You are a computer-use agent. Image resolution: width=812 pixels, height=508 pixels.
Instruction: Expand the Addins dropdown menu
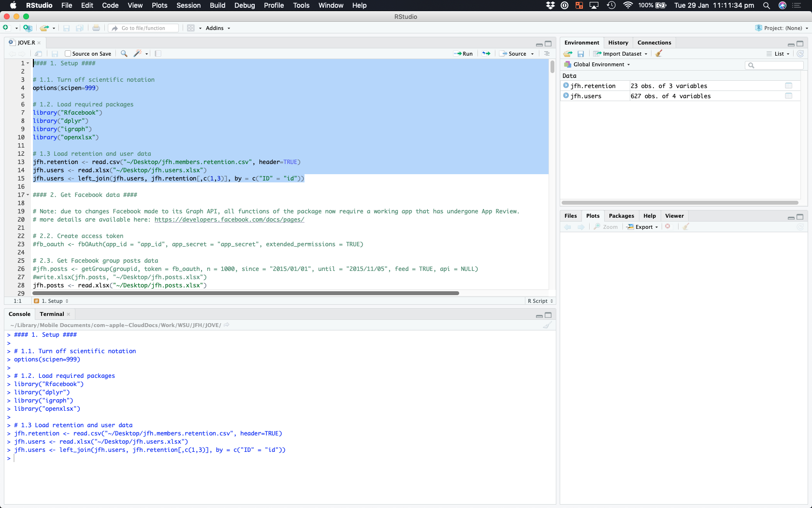pyautogui.click(x=217, y=28)
